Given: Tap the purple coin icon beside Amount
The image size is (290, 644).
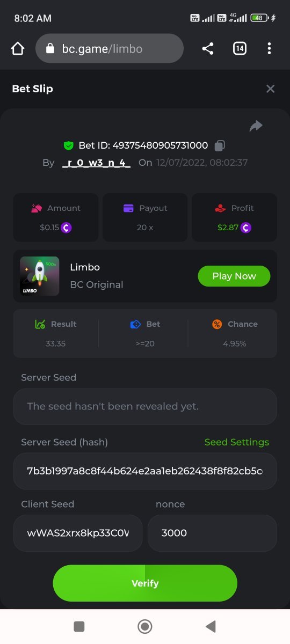Looking at the screenshot, I should click(66, 228).
